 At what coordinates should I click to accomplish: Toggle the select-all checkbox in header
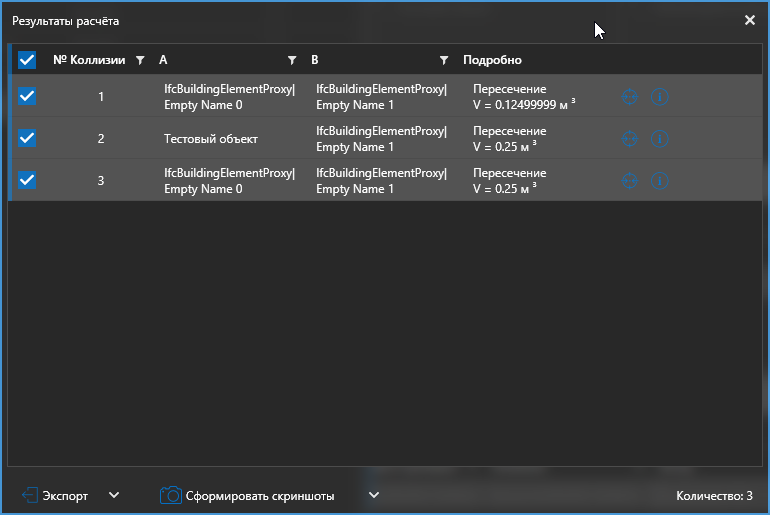pos(27,60)
